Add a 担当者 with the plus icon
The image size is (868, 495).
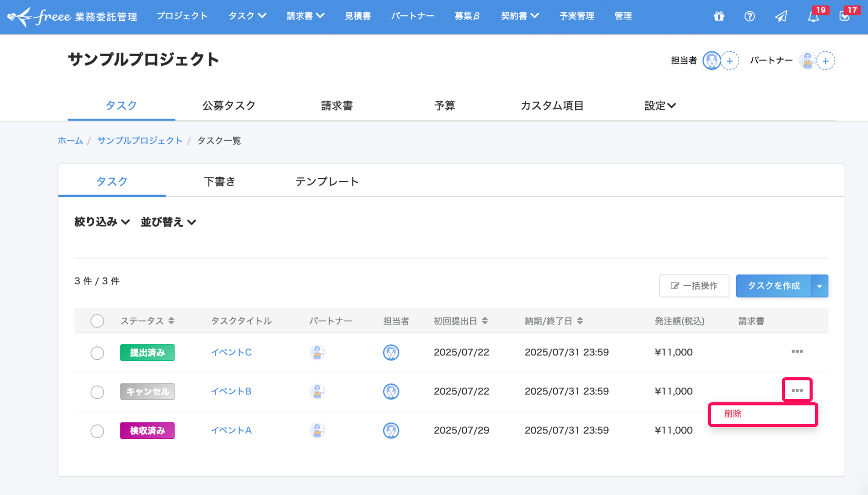coord(730,61)
